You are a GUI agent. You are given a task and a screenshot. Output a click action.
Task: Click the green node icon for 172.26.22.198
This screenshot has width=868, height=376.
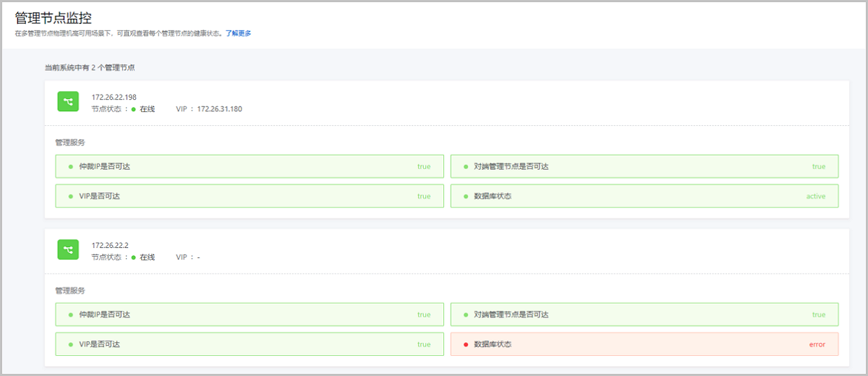(x=68, y=102)
